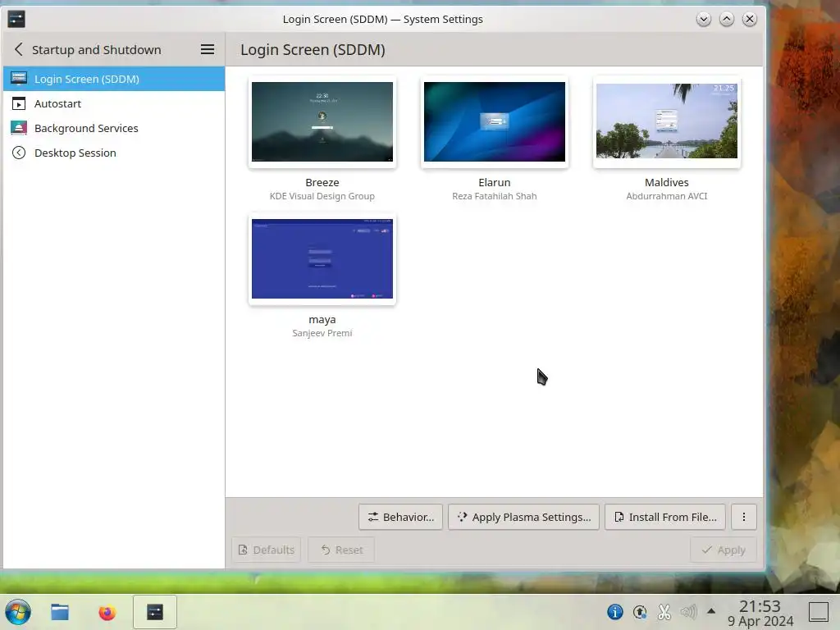Open the file manager from the taskbar
Image resolution: width=840 pixels, height=630 pixels.
59,612
